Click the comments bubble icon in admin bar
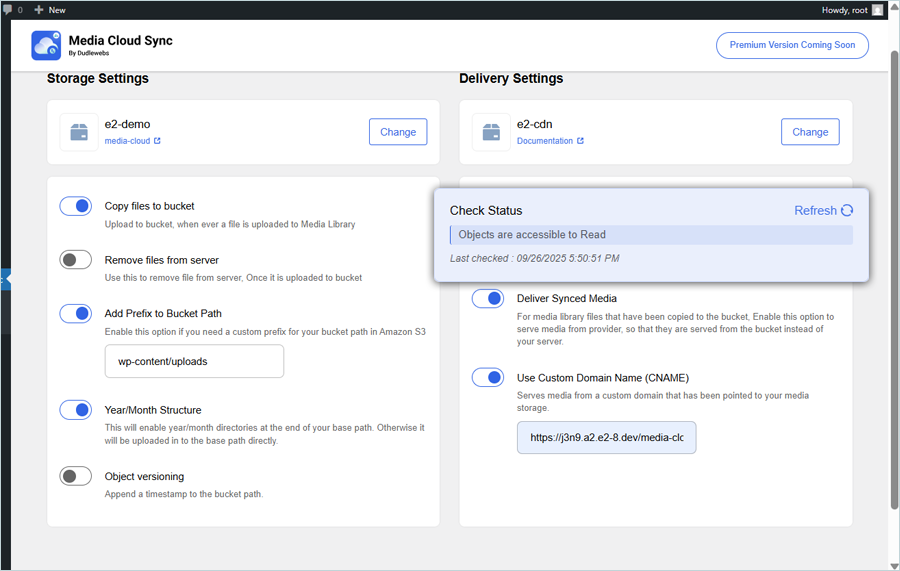This screenshot has height=571, width=900. [x=8, y=10]
